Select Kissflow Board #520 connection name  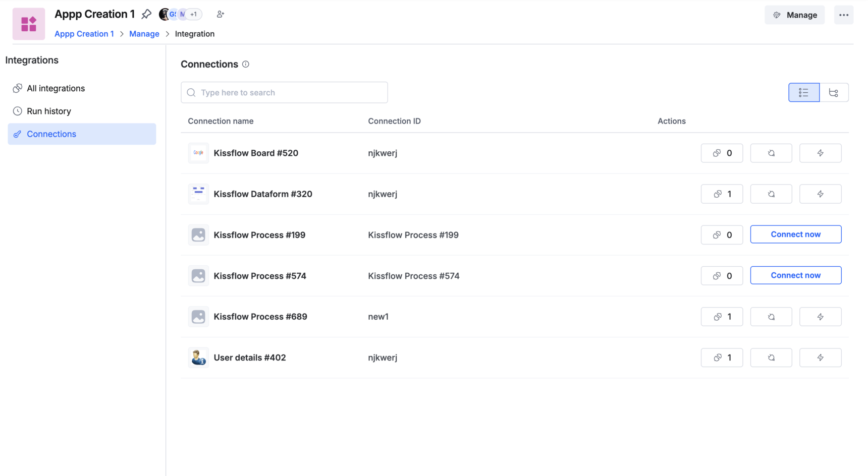[x=256, y=153]
